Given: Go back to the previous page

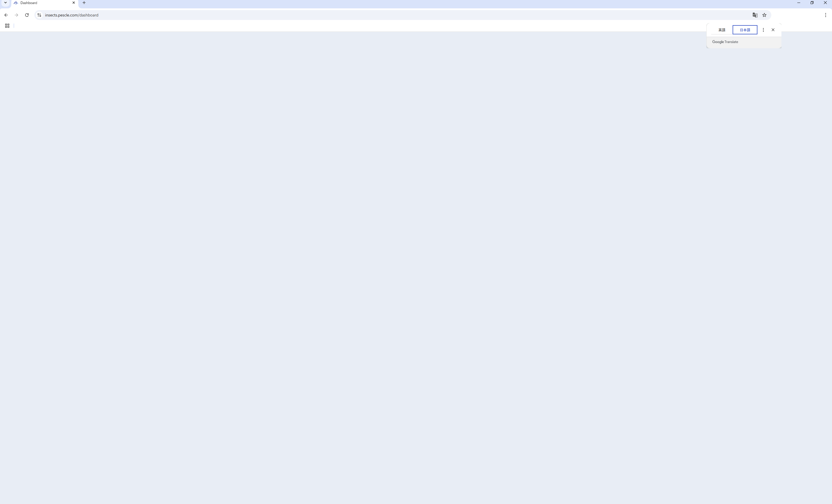Looking at the screenshot, I should (x=6, y=15).
